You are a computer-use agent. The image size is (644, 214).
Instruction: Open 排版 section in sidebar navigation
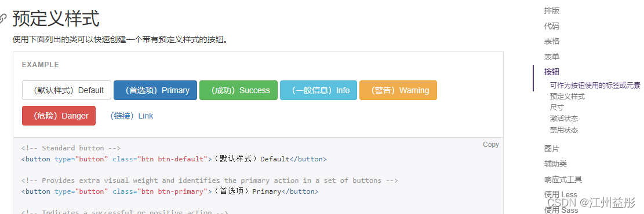tap(552, 10)
